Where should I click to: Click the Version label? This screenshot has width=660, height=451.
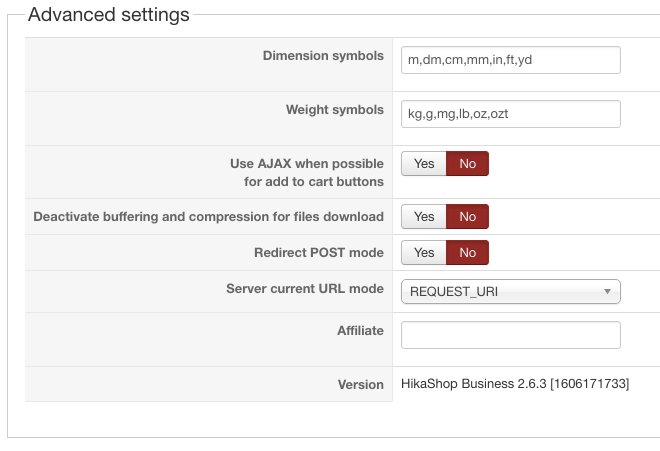(360, 384)
